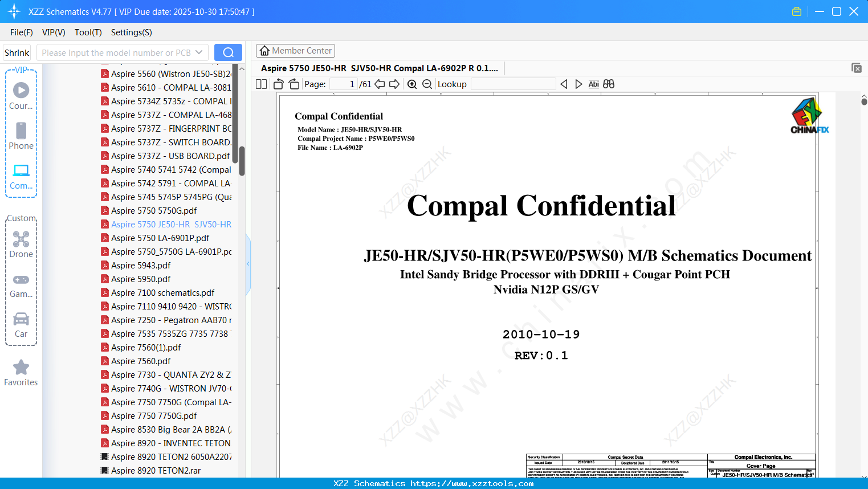Click the close-tabs icon at right of tab bar
The height and width of the screenshot is (489, 868).
pyautogui.click(x=857, y=68)
